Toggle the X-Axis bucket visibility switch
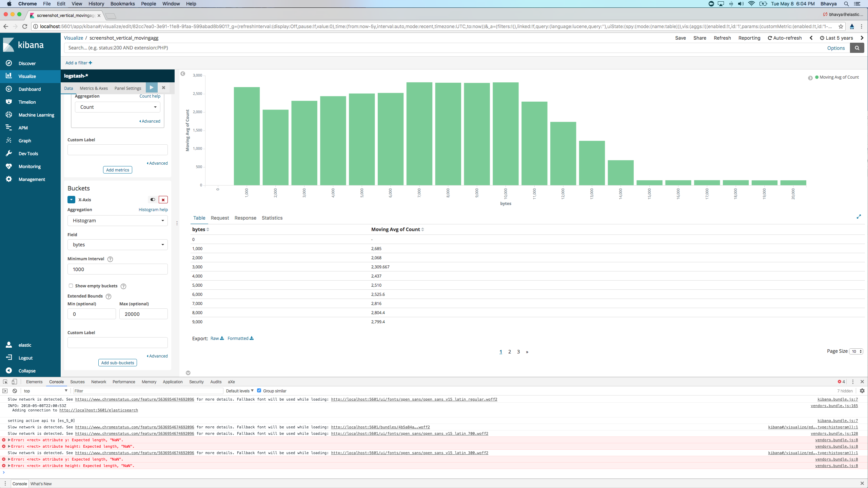The width and height of the screenshot is (868, 488). (152, 200)
